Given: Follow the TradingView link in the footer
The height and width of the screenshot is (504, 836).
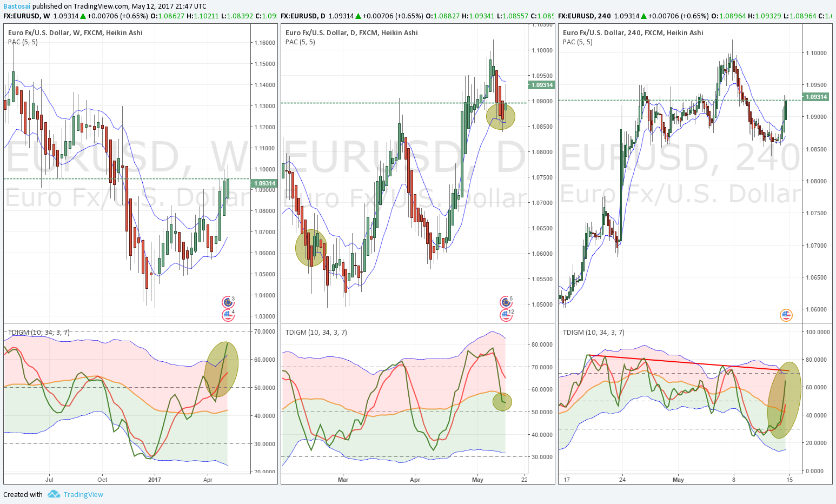Looking at the screenshot, I should 83,494.
